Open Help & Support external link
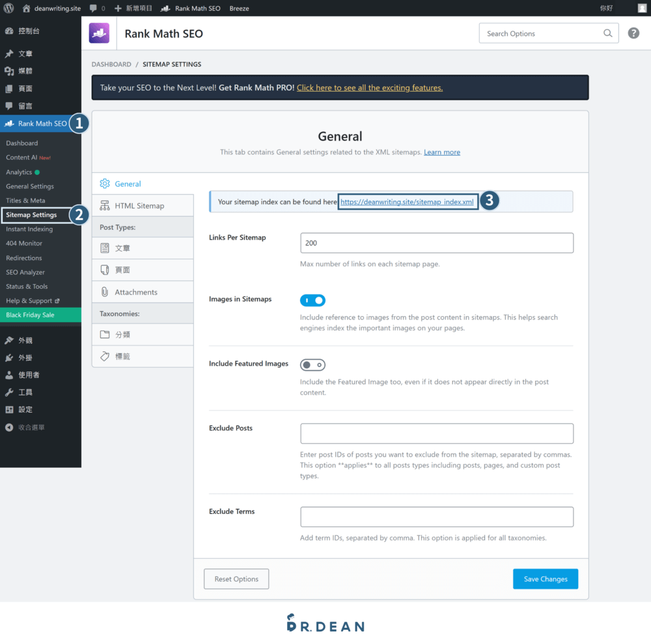651x644 pixels. 33,301
